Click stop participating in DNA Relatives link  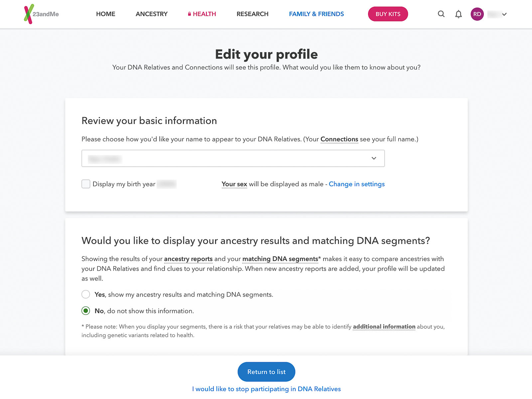[x=266, y=389]
